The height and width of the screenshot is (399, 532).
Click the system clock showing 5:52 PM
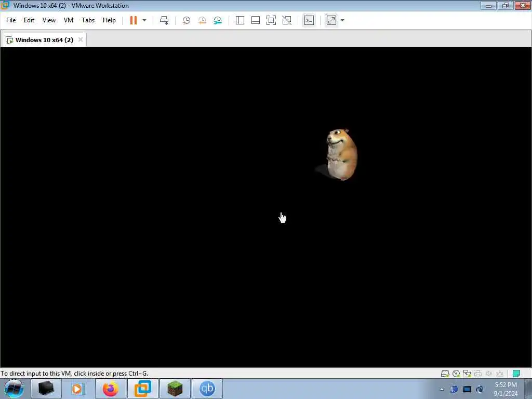tap(506, 389)
